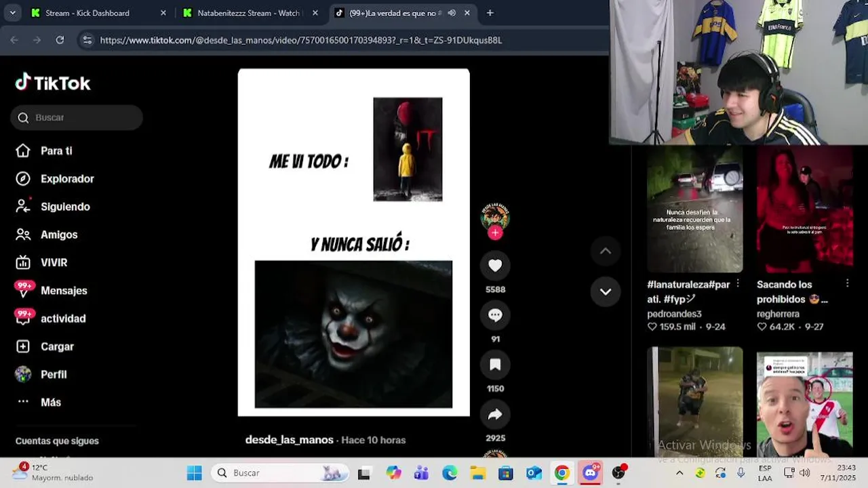This screenshot has width=868, height=488.
Task: Open Microsoft Edge from taskbar
Action: tap(450, 472)
